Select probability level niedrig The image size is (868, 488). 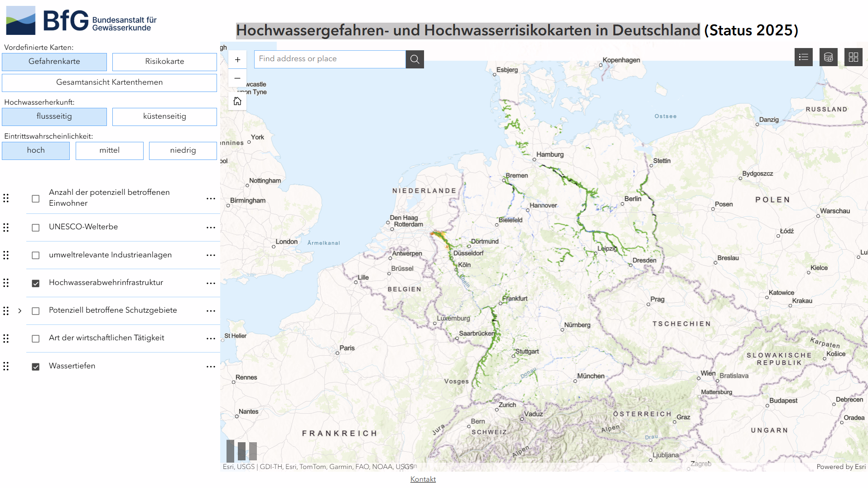click(x=183, y=150)
